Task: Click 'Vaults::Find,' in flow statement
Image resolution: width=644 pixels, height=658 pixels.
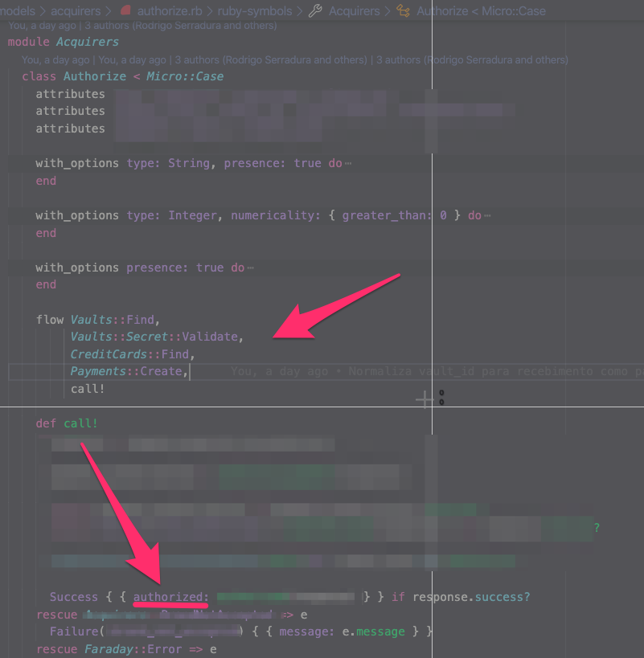Action: tap(115, 320)
